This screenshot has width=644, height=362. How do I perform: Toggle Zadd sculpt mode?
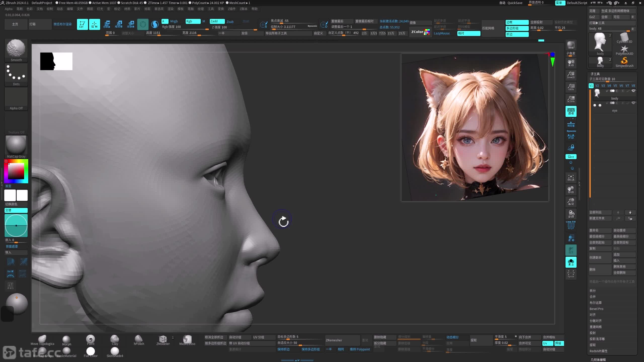[217, 21]
